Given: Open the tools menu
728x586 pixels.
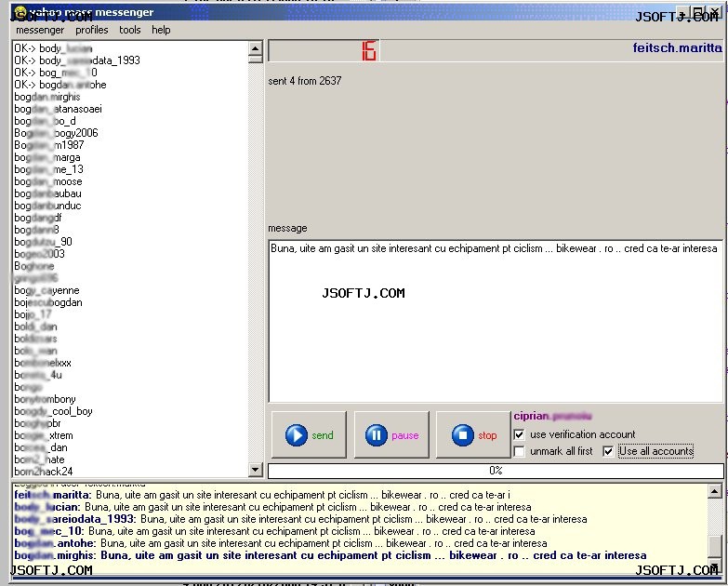Looking at the screenshot, I should pos(130,30).
